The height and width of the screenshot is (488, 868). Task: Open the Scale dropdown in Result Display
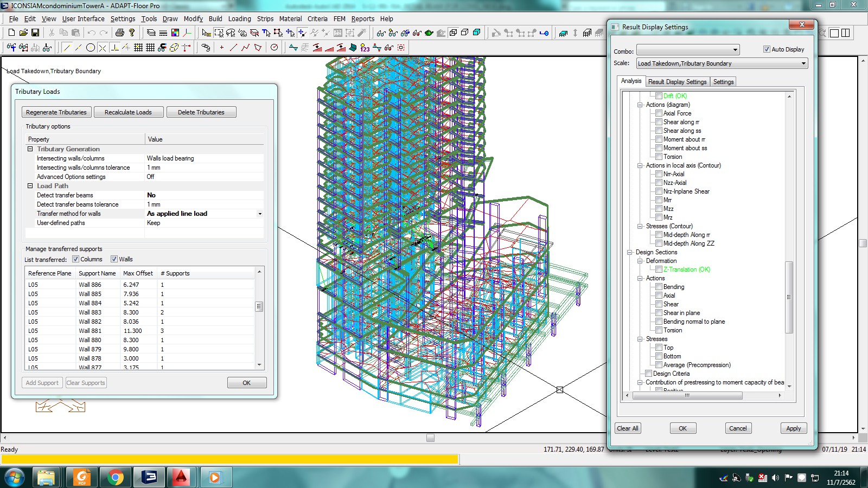click(803, 63)
